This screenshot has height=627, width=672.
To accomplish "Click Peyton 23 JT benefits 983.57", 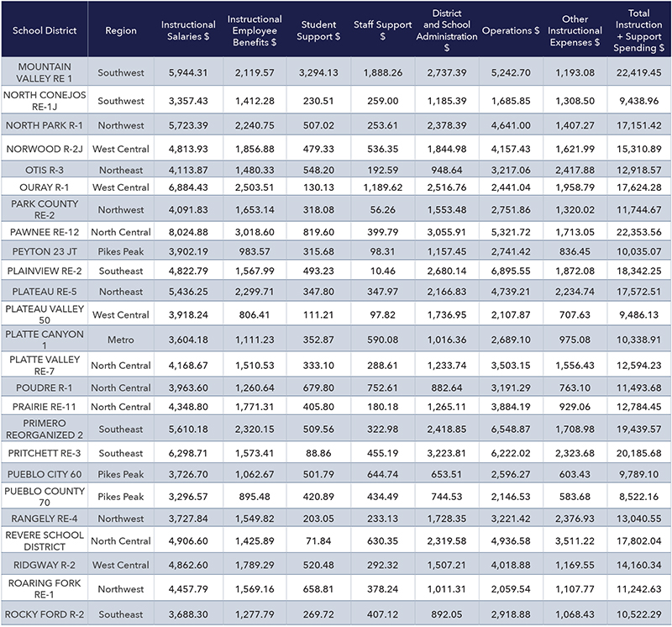I will pos(255,251).
